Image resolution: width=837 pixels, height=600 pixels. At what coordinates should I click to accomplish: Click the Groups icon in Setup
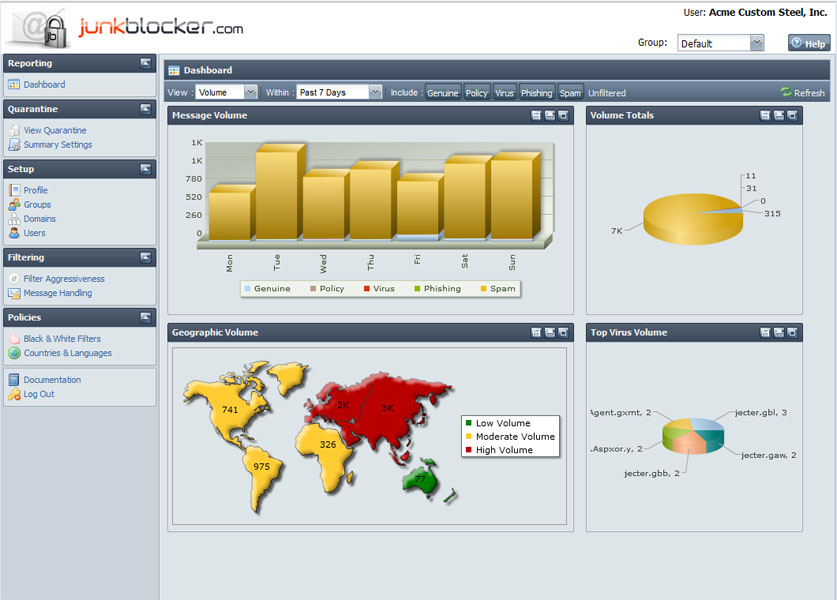14,204
